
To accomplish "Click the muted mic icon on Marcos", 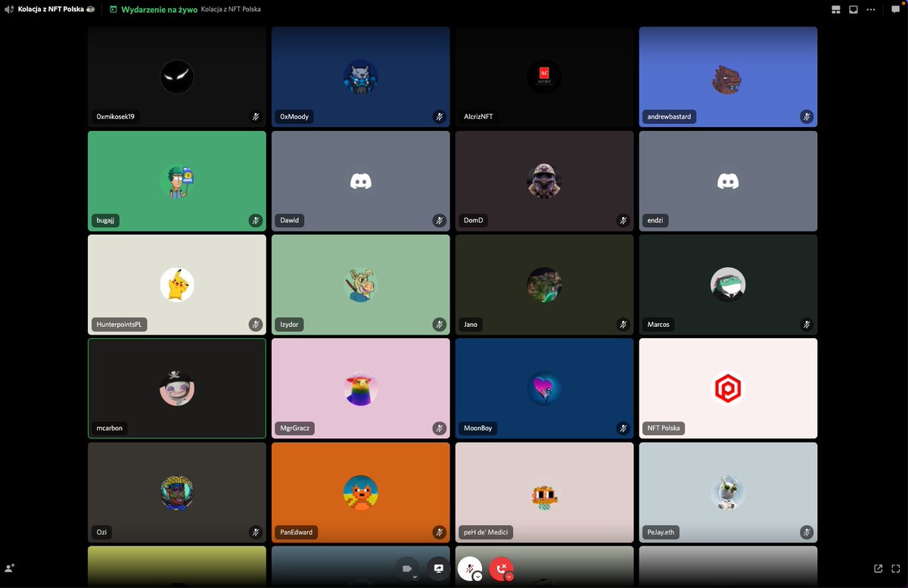I will (x=807, y=324).
